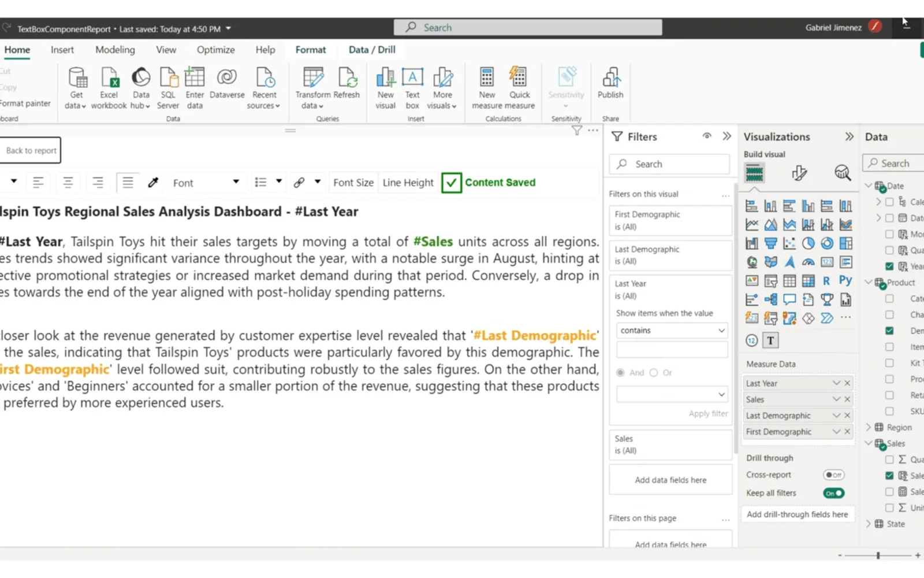The height and width of the screenshot is (578, 924).
Task: Open the Font dropdown
Action: (206, 183)
